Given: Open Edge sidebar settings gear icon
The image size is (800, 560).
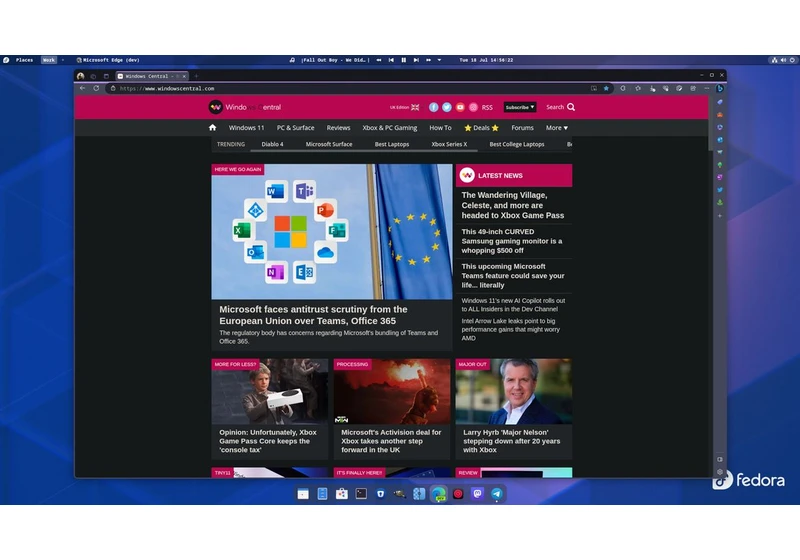Looking at the screenshot, I should click(720, 472).
